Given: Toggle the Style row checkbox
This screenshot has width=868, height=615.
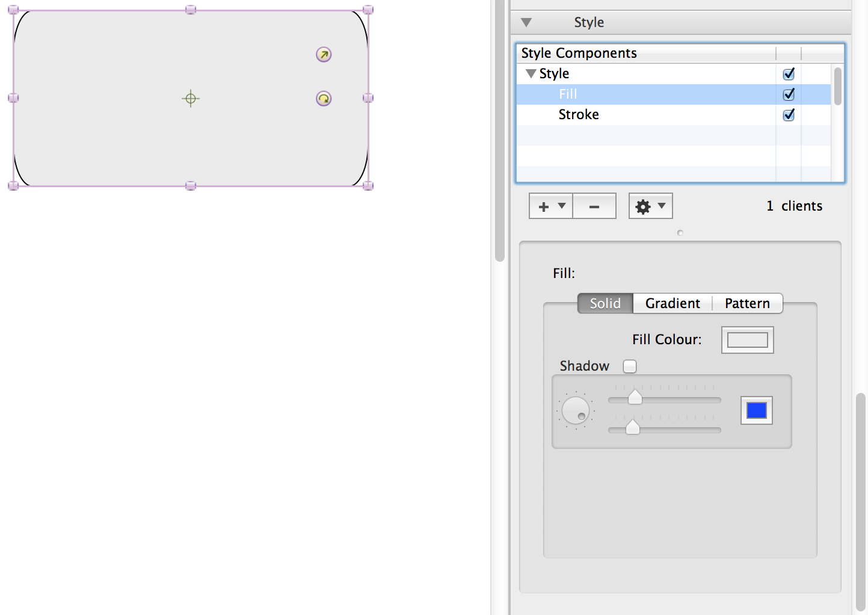Looking at the screenshot, I should point(789,74).
